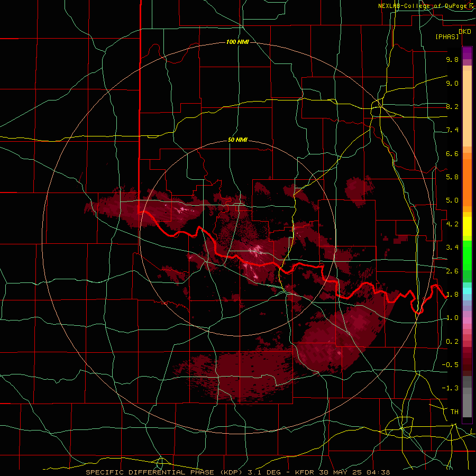Pick the cyan band of the color scale

[467, 291]
